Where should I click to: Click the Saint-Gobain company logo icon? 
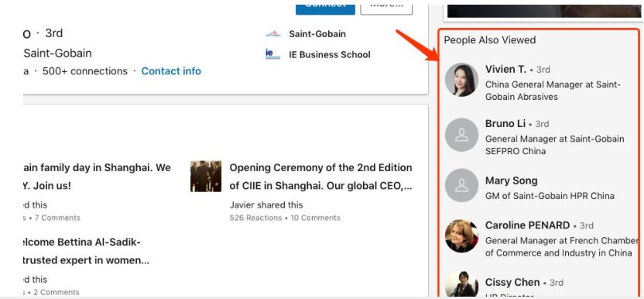point(273,33)
